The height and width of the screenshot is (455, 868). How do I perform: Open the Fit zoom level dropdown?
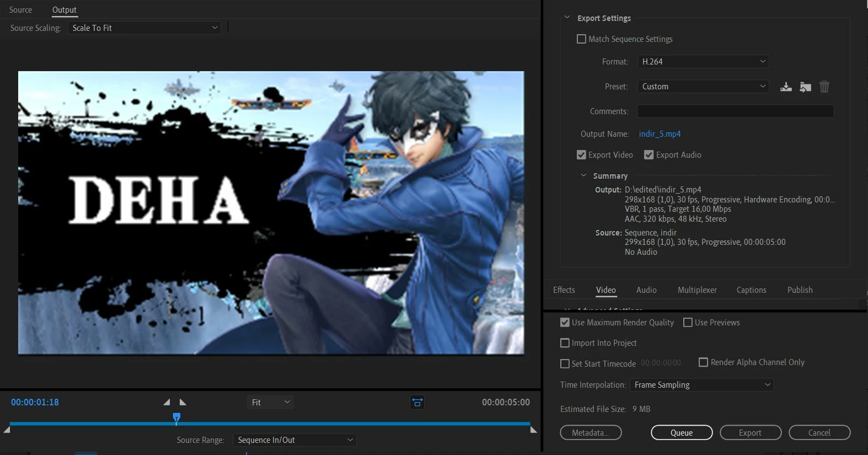coord(270,403)
